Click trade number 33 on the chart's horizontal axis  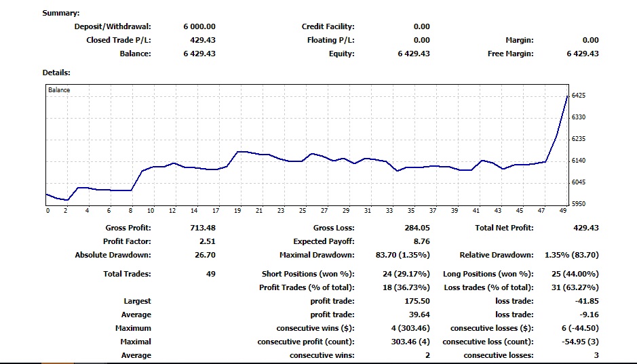pos(389,211)
